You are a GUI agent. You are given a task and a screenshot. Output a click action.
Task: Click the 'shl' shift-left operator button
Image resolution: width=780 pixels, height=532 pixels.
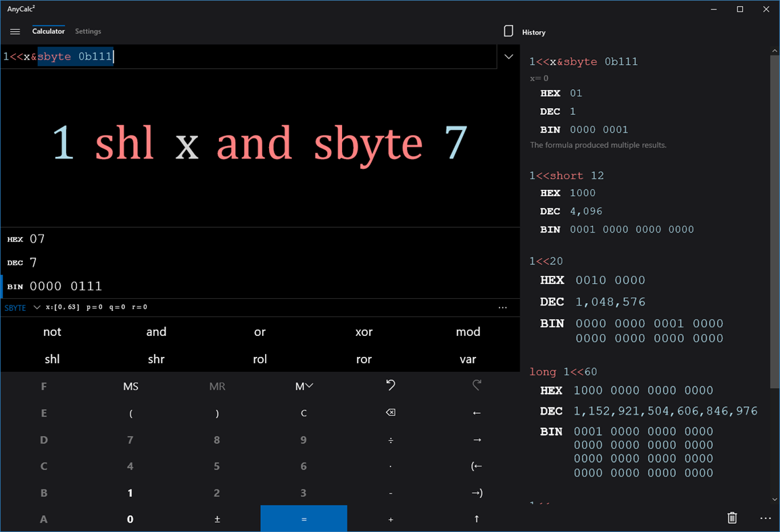(52, 359)
